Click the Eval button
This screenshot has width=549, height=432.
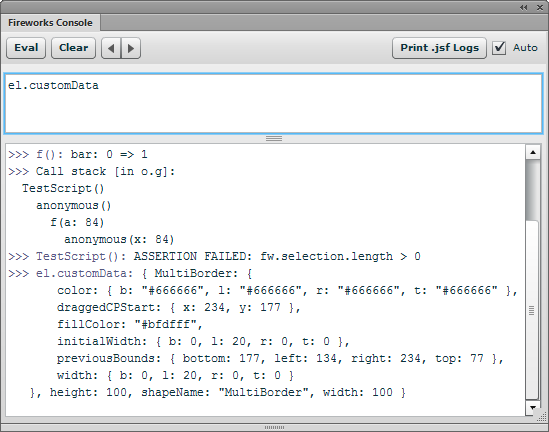pos(26,48)
